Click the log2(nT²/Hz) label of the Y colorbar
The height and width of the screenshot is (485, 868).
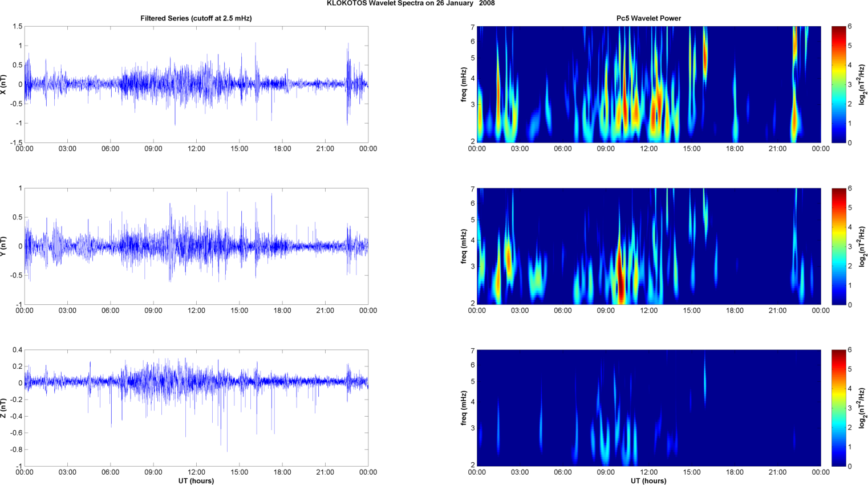(863, 246)
